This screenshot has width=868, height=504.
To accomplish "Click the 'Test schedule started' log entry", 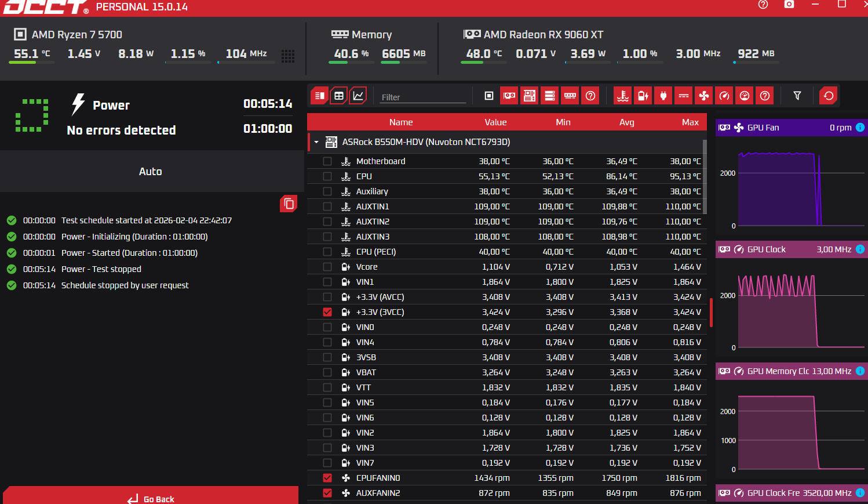I will pos(147,220).
